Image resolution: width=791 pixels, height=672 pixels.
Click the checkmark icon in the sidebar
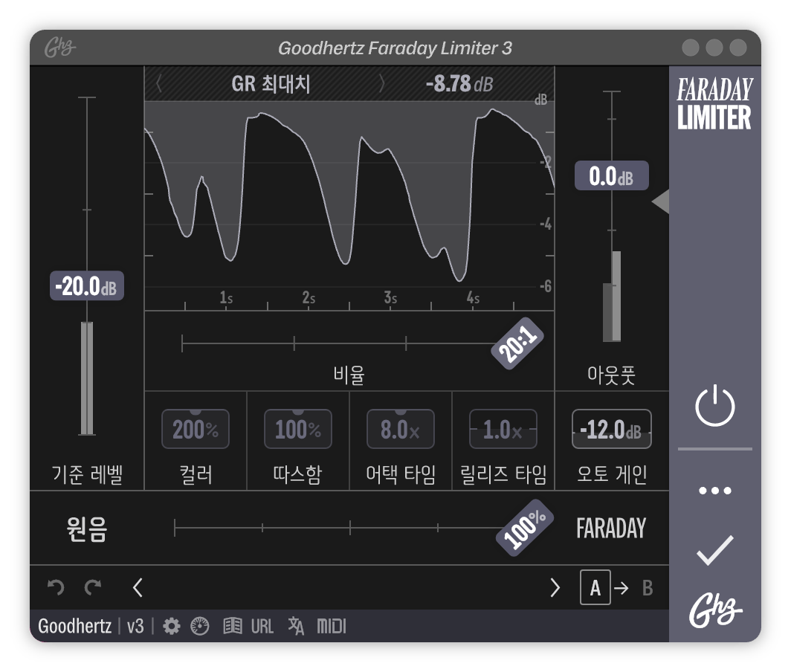714,549
